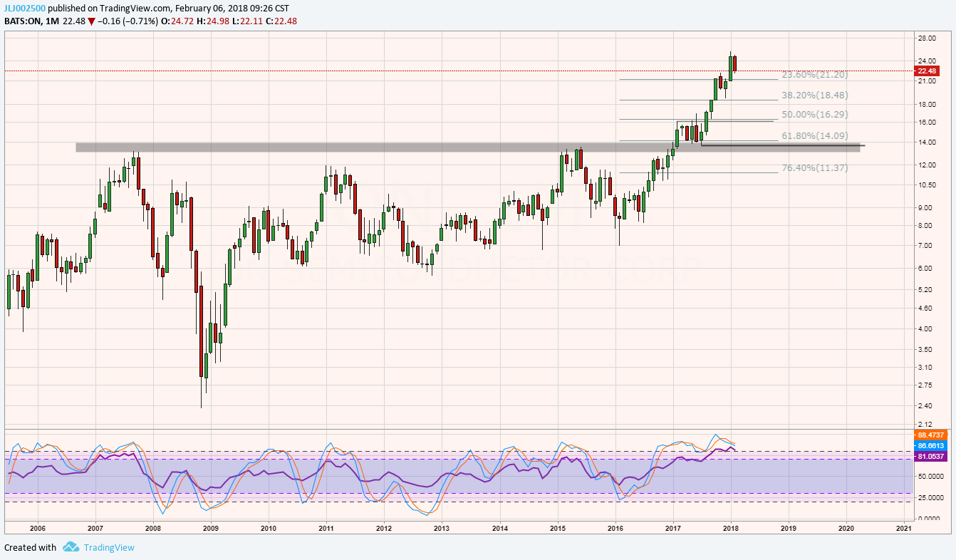Click the 50.0000 oscillator axis label

point(930,476)
